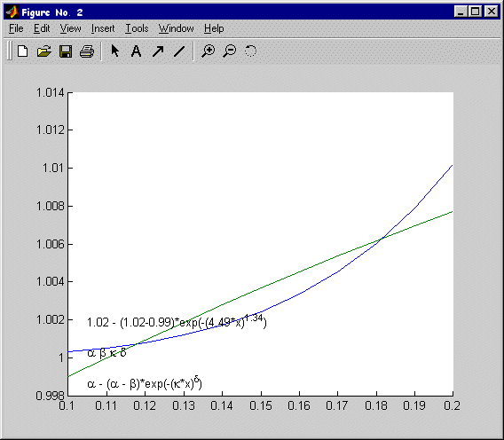504x440 pixels.
Task: Expand the Tools menu
Action: click(137, 28)
